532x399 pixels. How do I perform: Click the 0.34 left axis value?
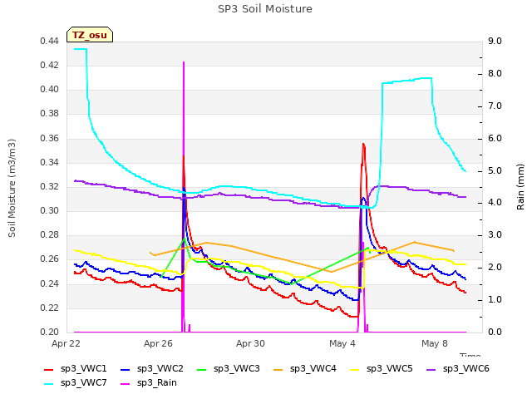pos(50,163)
